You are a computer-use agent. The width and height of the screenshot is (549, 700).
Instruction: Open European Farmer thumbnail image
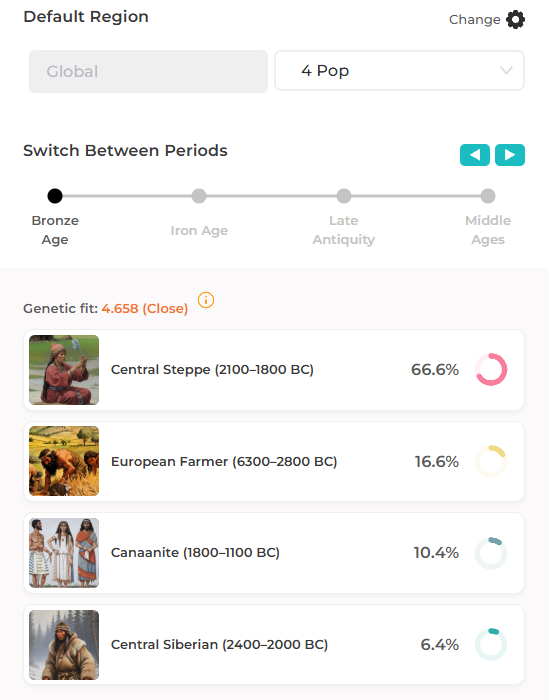tap(64, 461)
